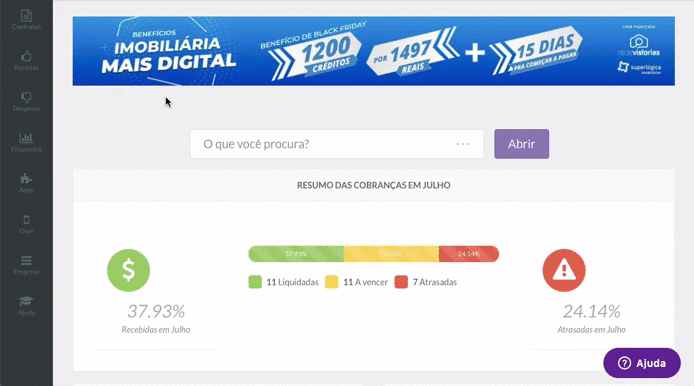Select the Owli phone icon
The width and height of the screenshot is (694, 386).
coord(26,220)
